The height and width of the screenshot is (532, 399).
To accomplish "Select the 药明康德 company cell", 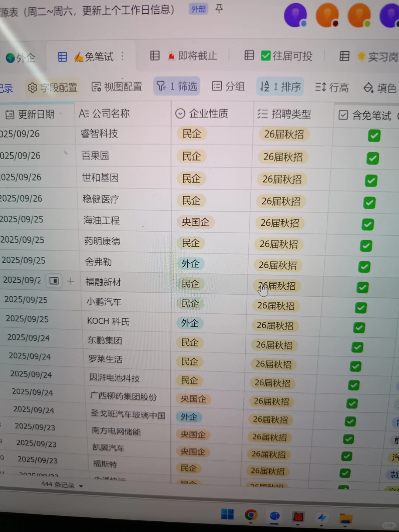I will [125, 242].
